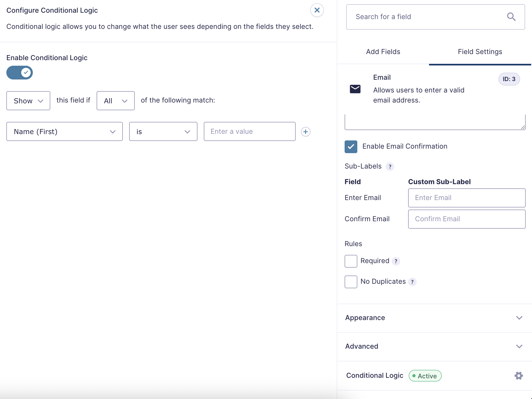Image resolution: width=532 pixels, height=399 pixels.
Task: Uncheck Enable Email Confirmation
Action: (351, 147)
